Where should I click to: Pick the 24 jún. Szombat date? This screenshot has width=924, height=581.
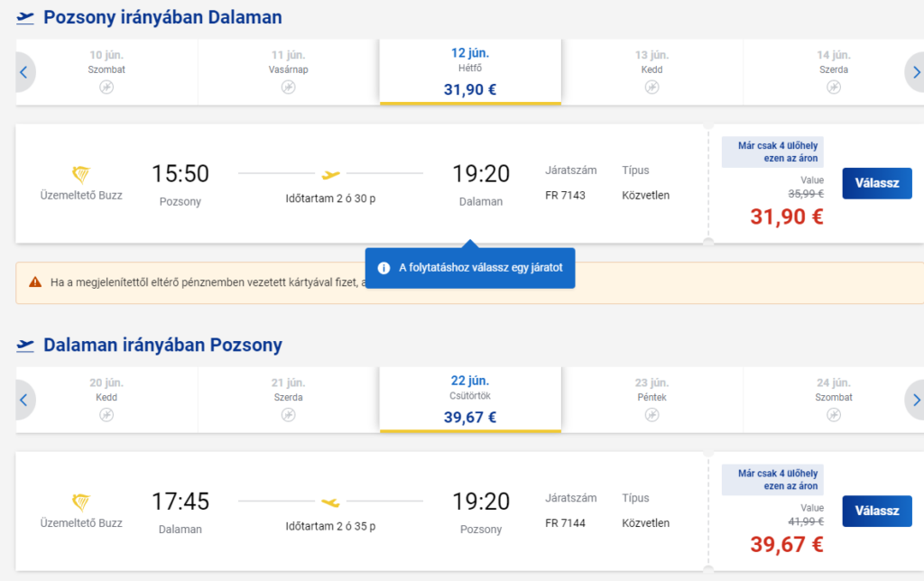pos(833,400)
